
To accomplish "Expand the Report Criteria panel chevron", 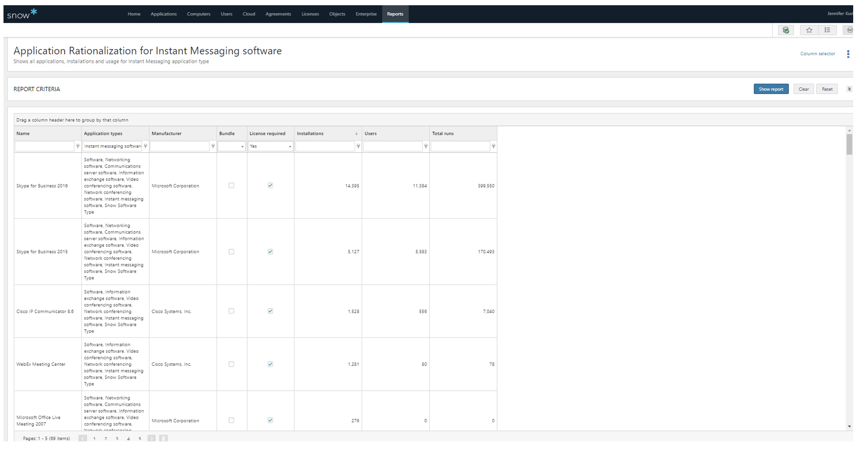I will pos(849,89).
